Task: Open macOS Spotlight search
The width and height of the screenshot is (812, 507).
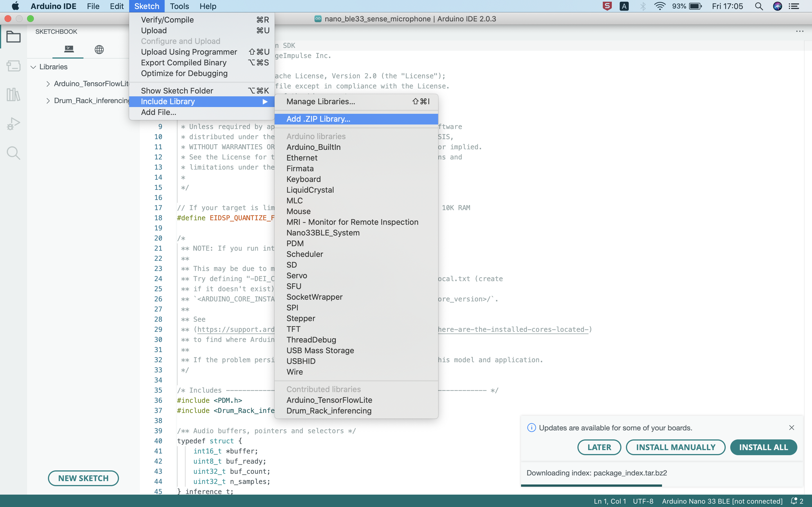Action: click(759, 6)
